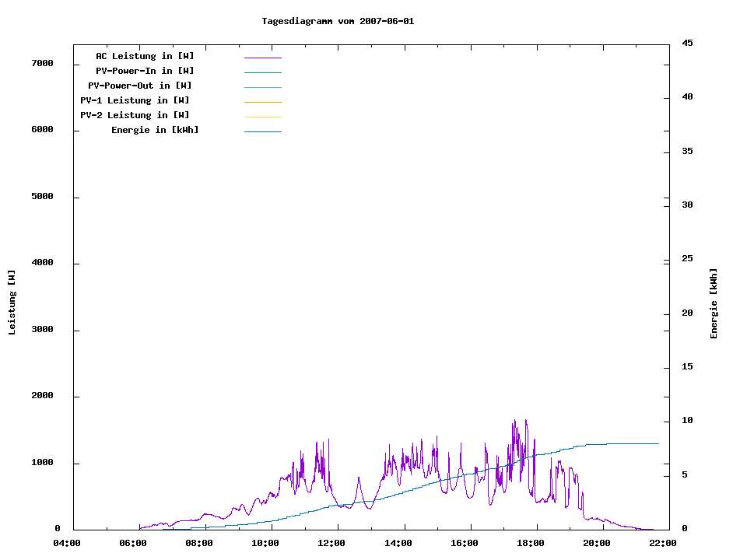Click the Energie legend line sample
This screenshot has width=747, height=560.
point(262,131)
